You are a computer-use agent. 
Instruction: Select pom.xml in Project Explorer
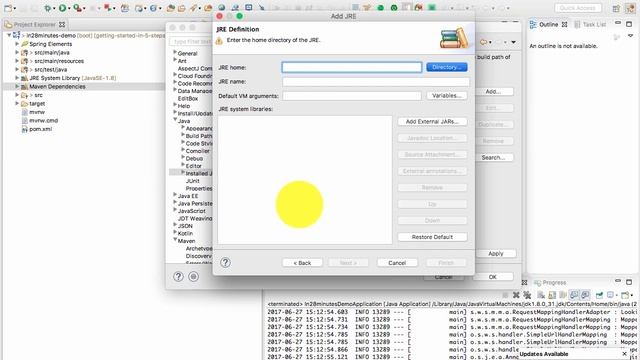40,129
